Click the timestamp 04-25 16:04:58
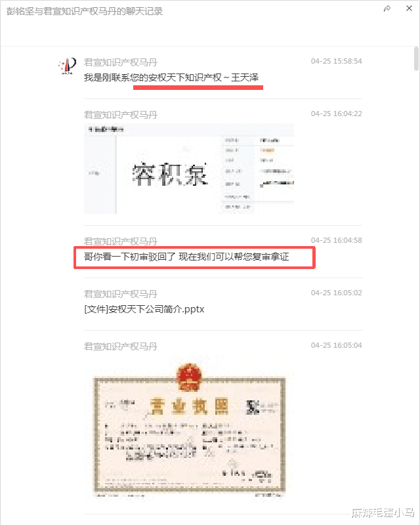Screen dimensions: 420x525 click(x=336, y=240)
